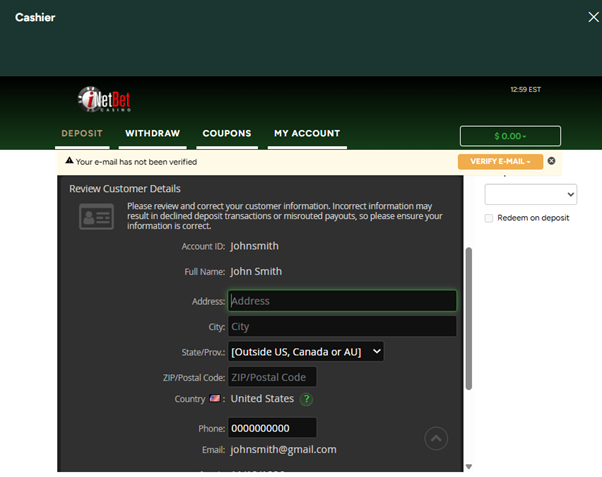Click into the Address input field
The image size is (602, 477).
[342, 300]
